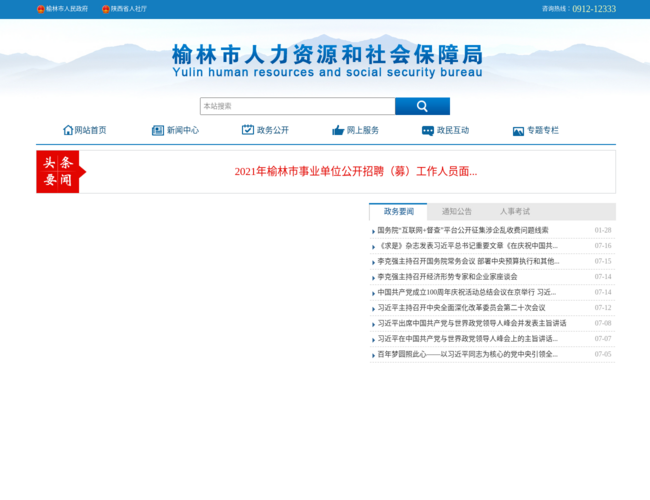
Task: Open news 《求是》杂志发表习近平总书记重要文章
Action: [x=467, y=246]
